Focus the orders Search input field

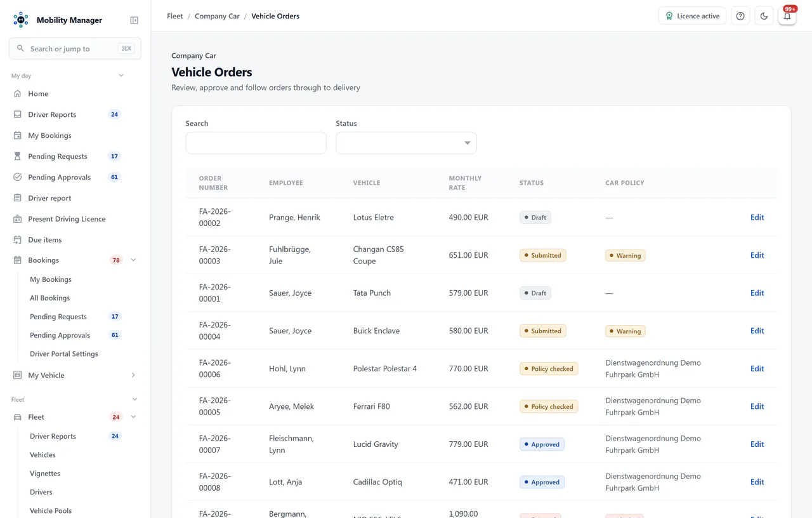pos(256,143)
